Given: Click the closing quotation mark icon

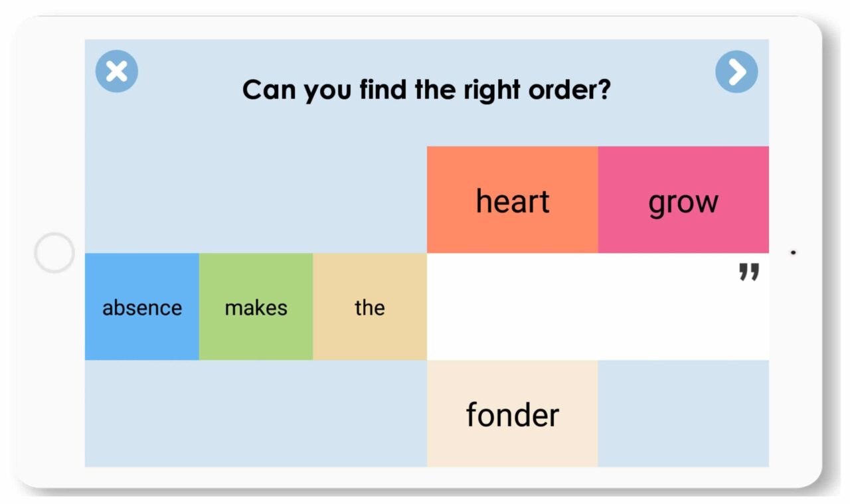Looking at the screenshot, I should [749, 272].
